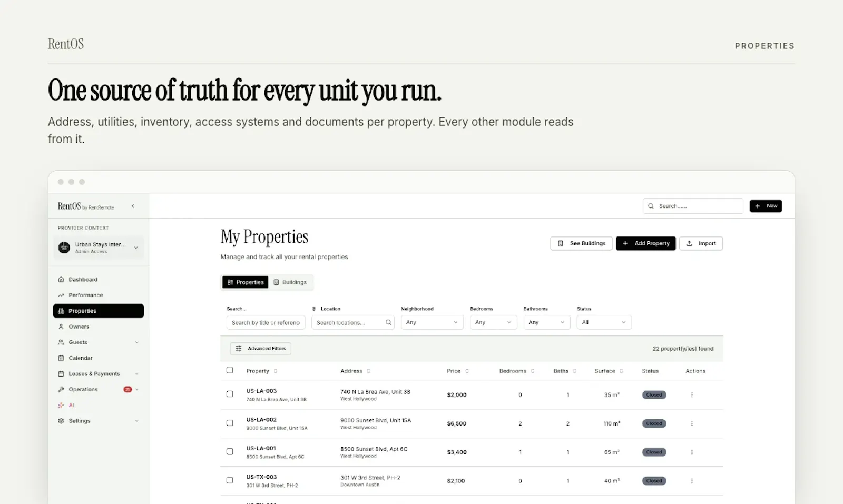Click the Operations wrench icon

[61, 390]
